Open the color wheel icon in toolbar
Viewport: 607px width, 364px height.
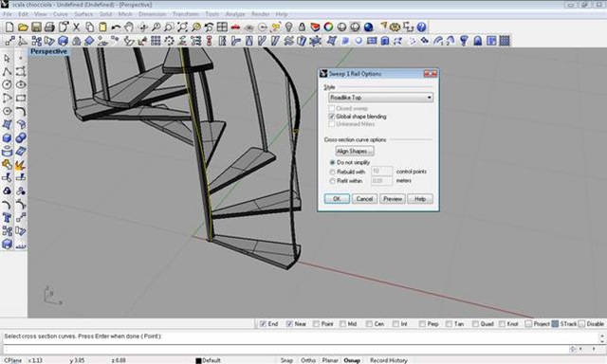click(328, 27)
